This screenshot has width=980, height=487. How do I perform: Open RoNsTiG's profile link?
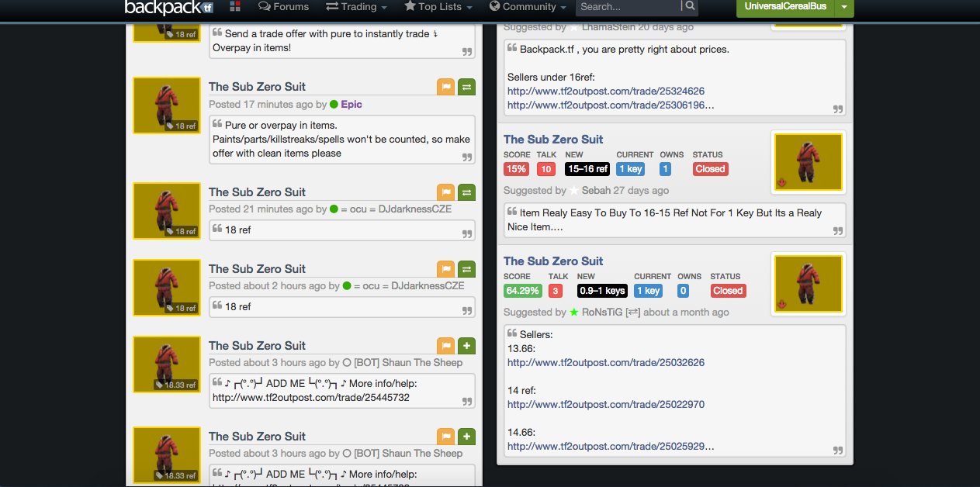pyautogui.click(x=602, y=312)
